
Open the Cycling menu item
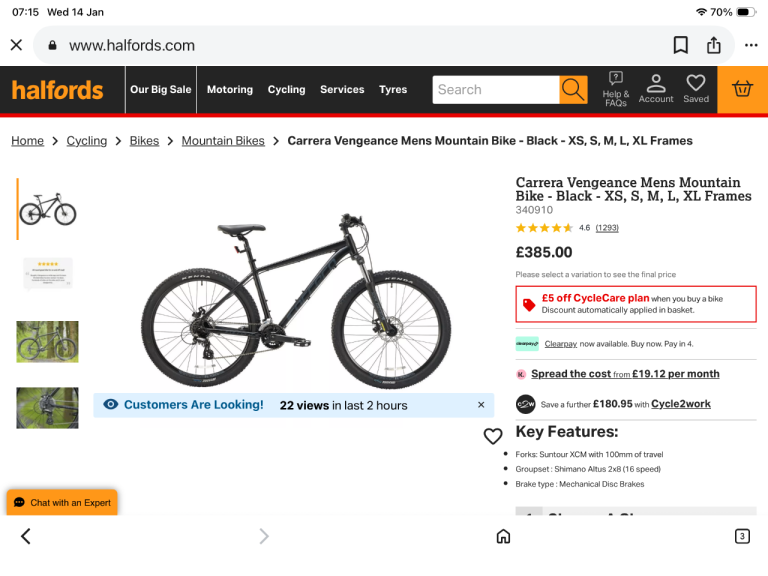[x=286, y=90]
